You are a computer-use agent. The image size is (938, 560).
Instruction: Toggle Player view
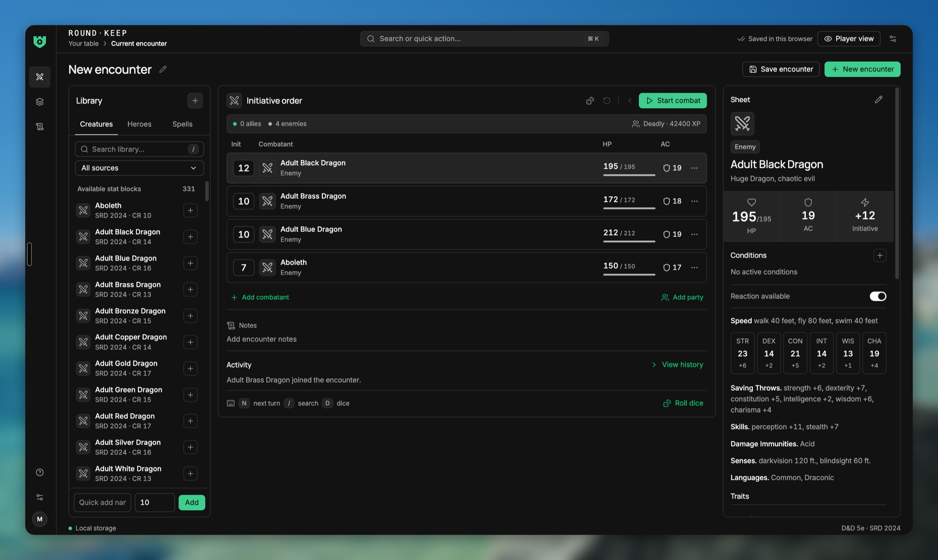click(849, 39)
